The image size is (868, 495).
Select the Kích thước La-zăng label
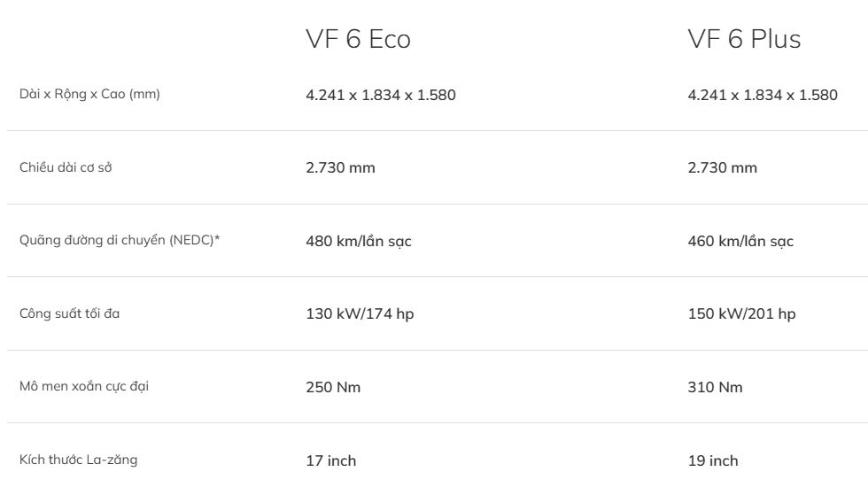point(78,460)
